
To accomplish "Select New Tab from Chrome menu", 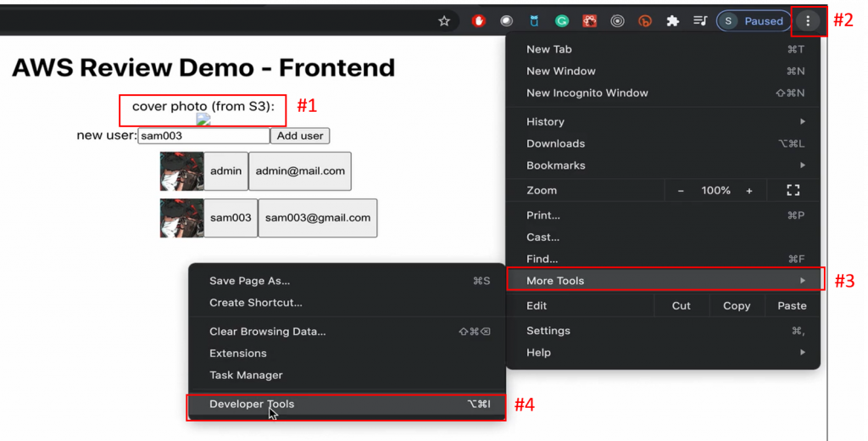I will pyautogui.click(x=663, y=49).
